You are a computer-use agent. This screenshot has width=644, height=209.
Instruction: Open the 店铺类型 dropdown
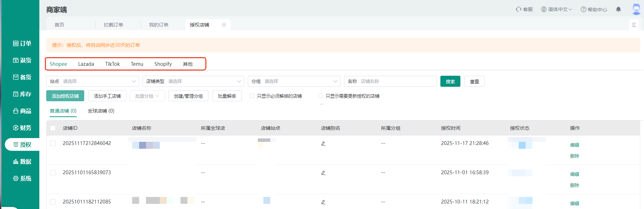tap(193, 81)
